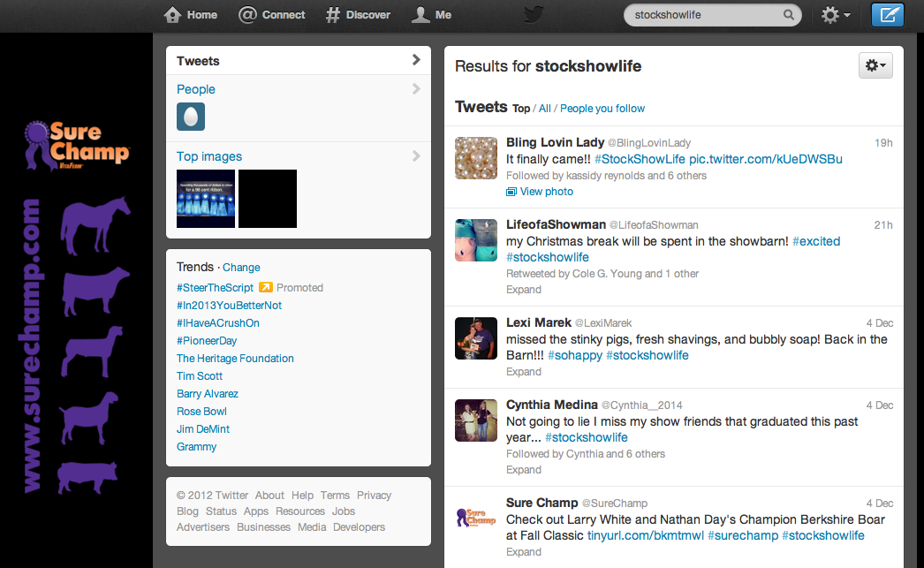Open the Jim DeMint trend

click(x=203, y=429)
